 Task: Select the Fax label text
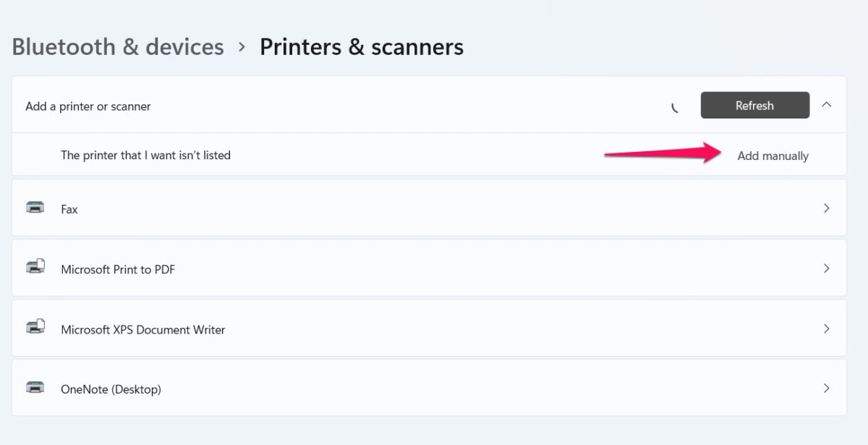point(69,209)
